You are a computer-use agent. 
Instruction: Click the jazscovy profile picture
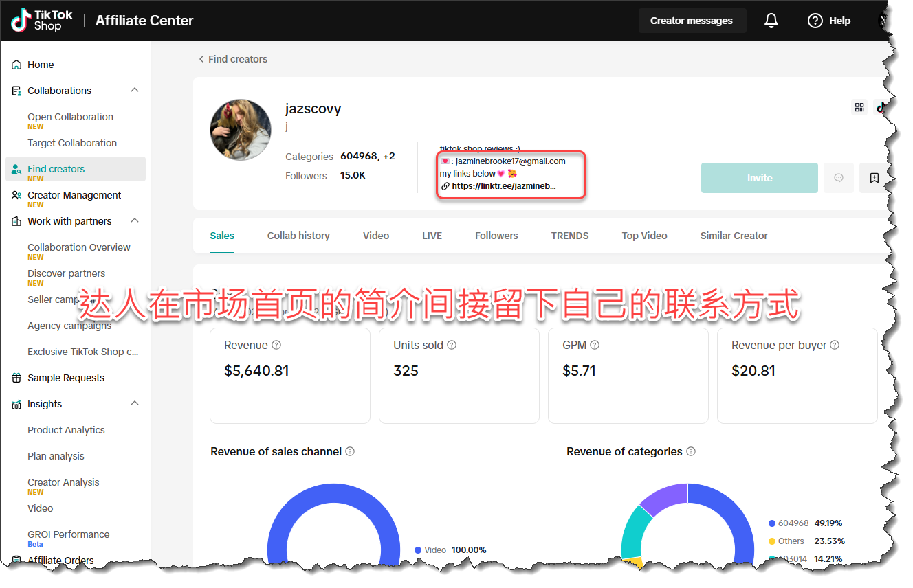click(x=241, y=130)
